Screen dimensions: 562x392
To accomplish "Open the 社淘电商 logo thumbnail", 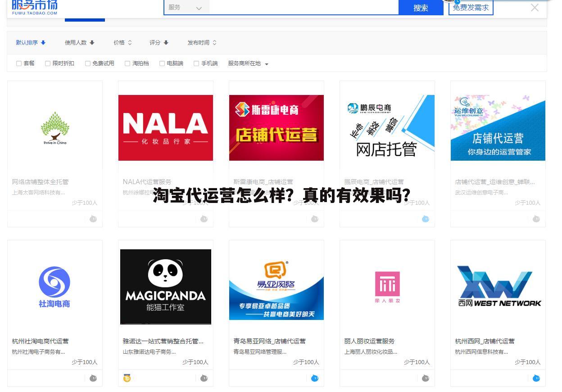I will click(x=54, y=287).
